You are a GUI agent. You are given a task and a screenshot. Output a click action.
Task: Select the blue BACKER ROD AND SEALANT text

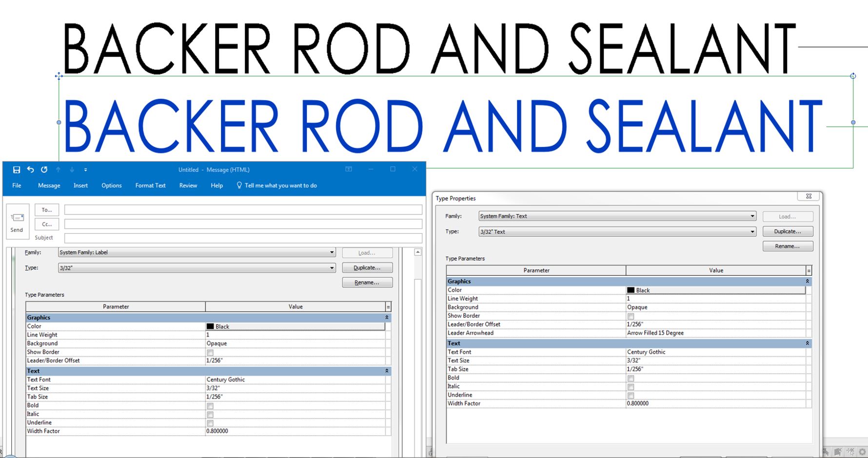click(x=443, y=125)
